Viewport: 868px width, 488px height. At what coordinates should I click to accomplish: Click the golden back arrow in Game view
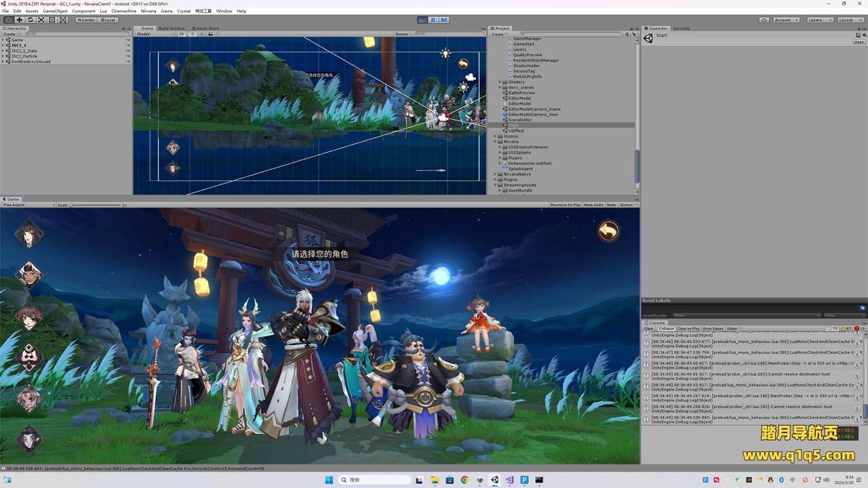pyautogui.click(x=608, y=231)
